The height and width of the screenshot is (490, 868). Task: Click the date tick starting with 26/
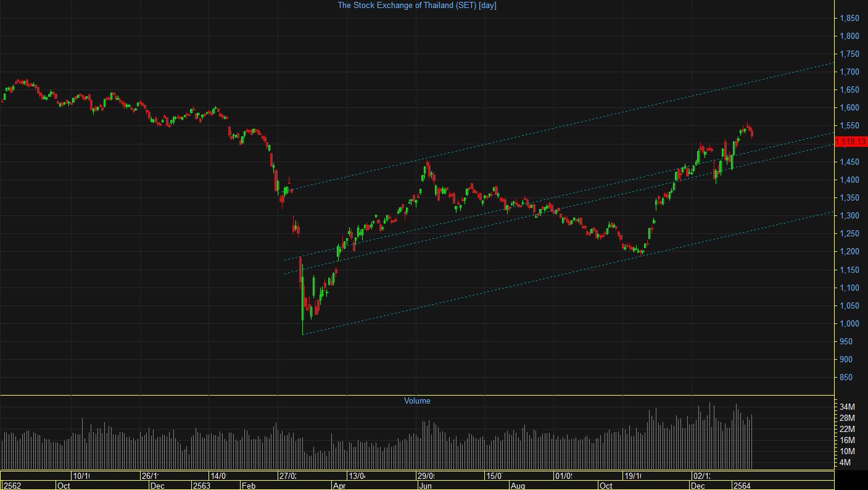[x=150, y=476]
